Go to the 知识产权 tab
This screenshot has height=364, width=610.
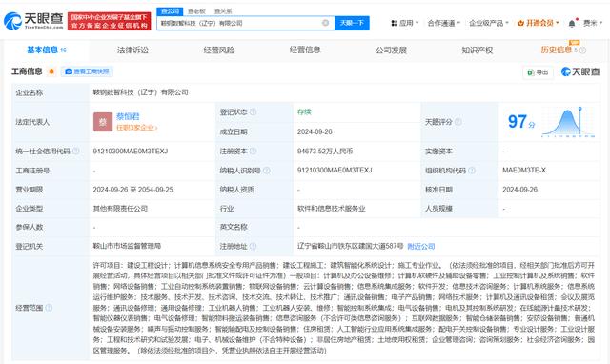478,50
